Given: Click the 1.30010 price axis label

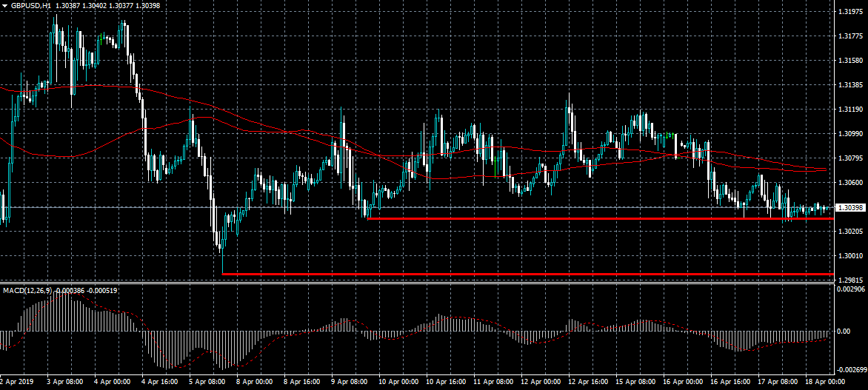Looking at the screenshot, I should point(849,255).
